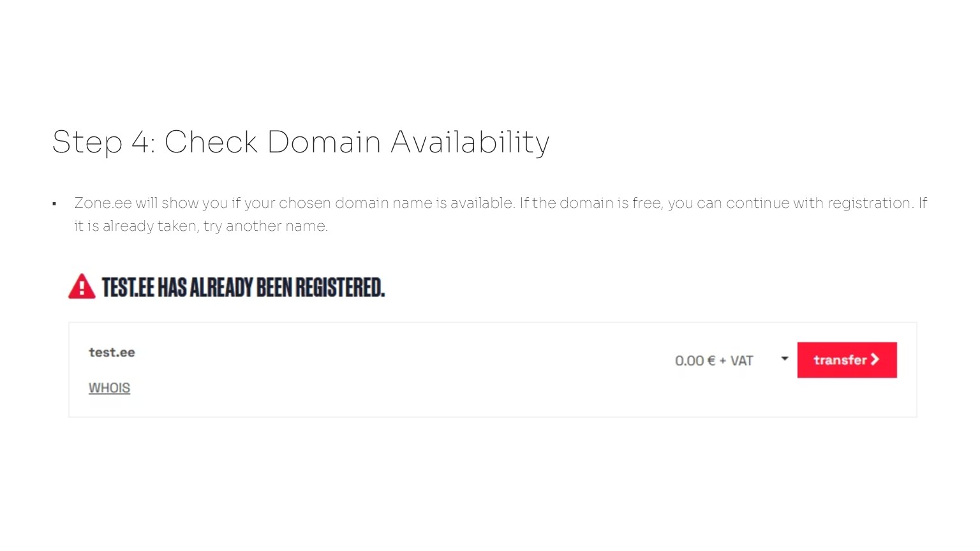The image size is (980, 551).
Task: Click the 'VAT' label beside the price
Action: click(741, 361)
